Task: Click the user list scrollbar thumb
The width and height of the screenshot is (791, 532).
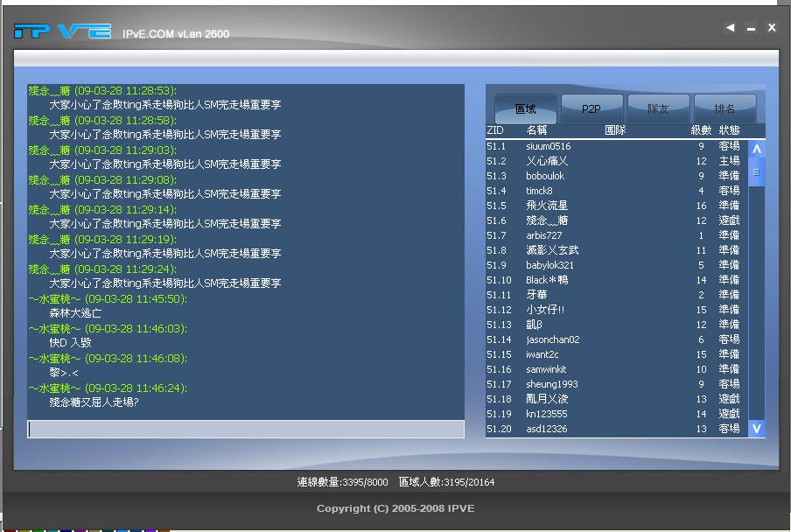Action: coord(757,172)
